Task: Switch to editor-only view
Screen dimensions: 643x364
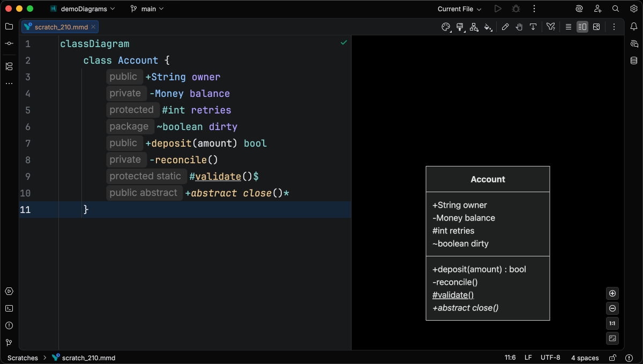Action: [x=569, y=27]
